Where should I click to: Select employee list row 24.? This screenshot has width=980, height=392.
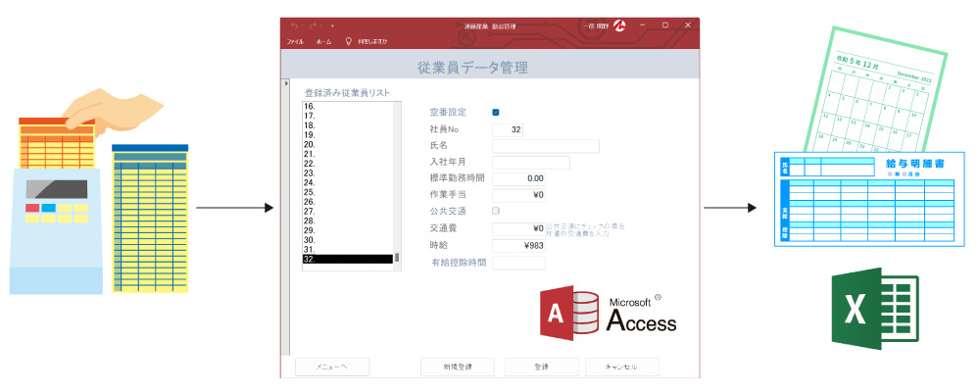[x=348, y=182]
